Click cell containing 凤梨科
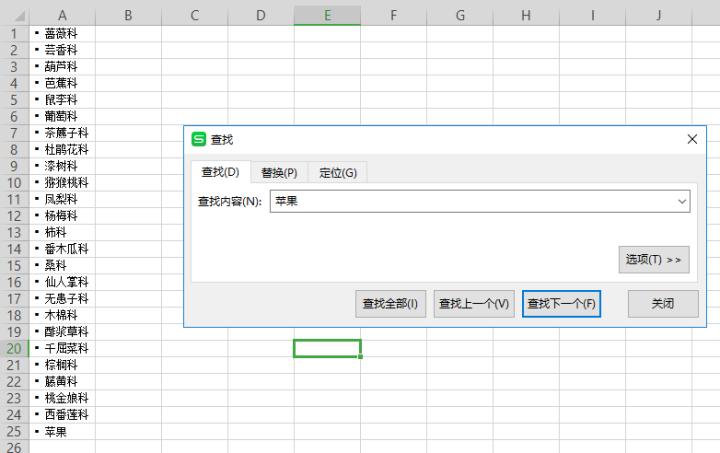 pos(62,199)
